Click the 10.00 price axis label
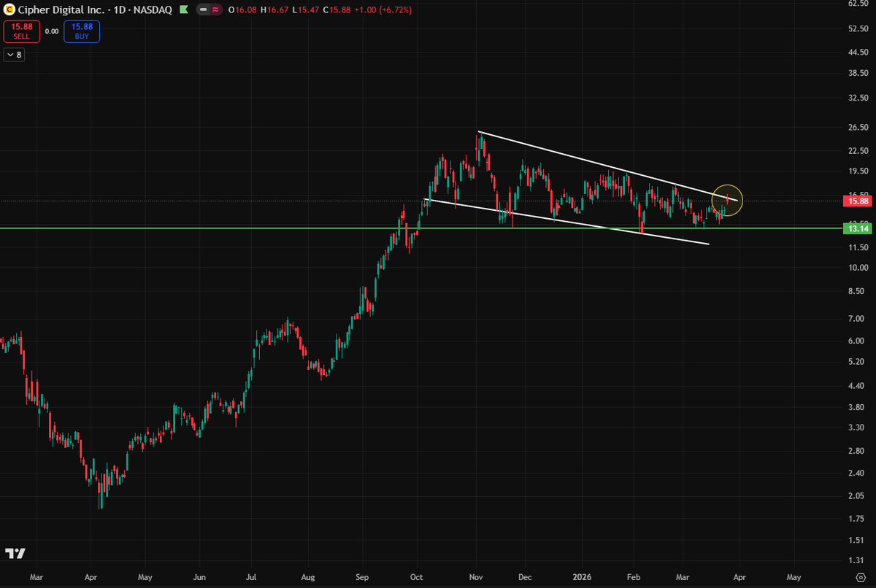Image resolution: width=876 pixels, height=588 pixels. [858, 268]
